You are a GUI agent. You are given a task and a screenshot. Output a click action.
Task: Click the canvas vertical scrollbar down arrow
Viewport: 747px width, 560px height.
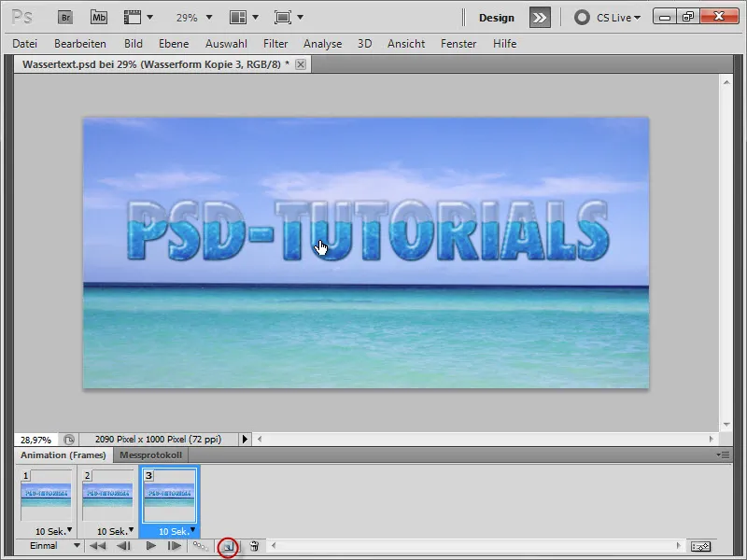[x=726, y=425]
